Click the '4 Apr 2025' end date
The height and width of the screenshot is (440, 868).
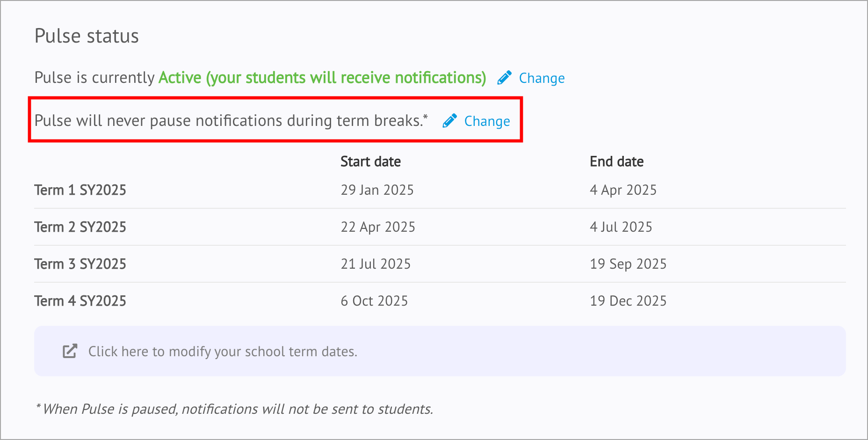[x=623, y=190]
